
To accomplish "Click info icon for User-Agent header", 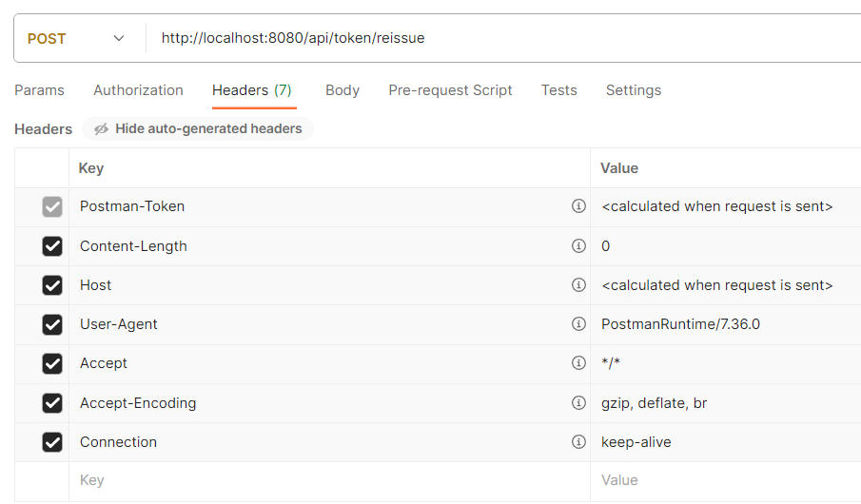I will [x=578, y=324].
